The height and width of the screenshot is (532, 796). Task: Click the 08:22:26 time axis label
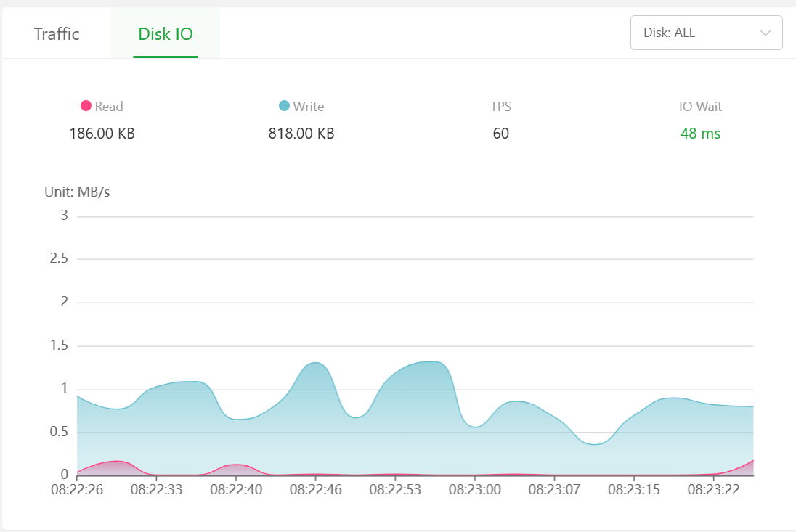coord(77,490)
